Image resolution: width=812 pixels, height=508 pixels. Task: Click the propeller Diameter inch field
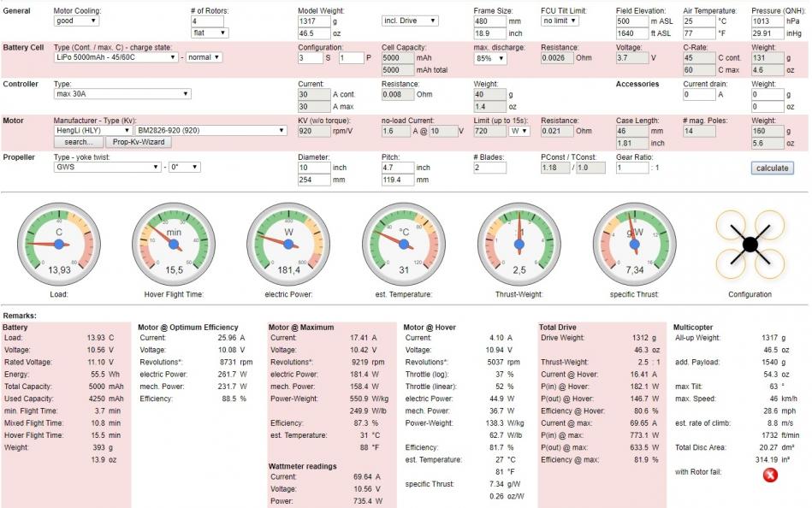(314, 168)
